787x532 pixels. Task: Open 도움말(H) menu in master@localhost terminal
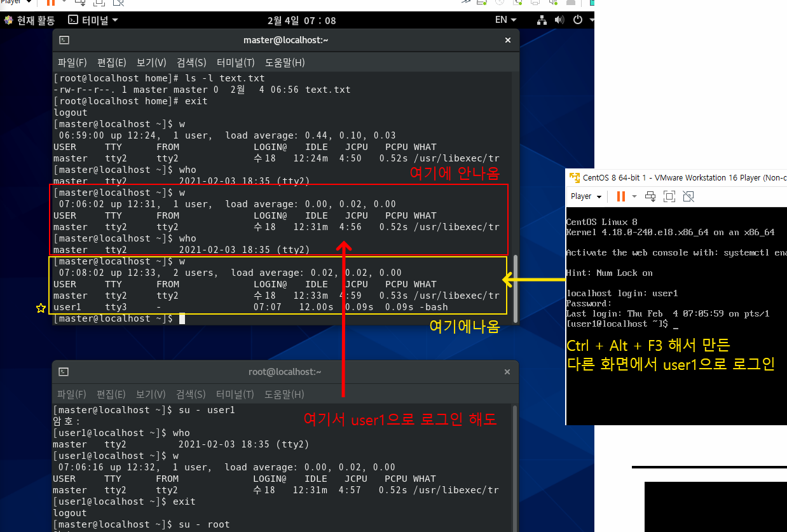pyautogui.click(x=285, y=62)
